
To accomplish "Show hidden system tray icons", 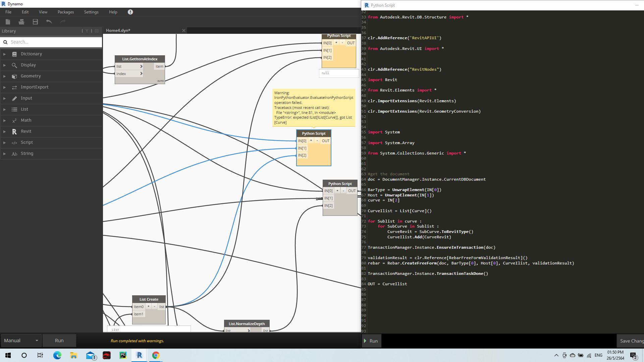I will pos(556,355).
